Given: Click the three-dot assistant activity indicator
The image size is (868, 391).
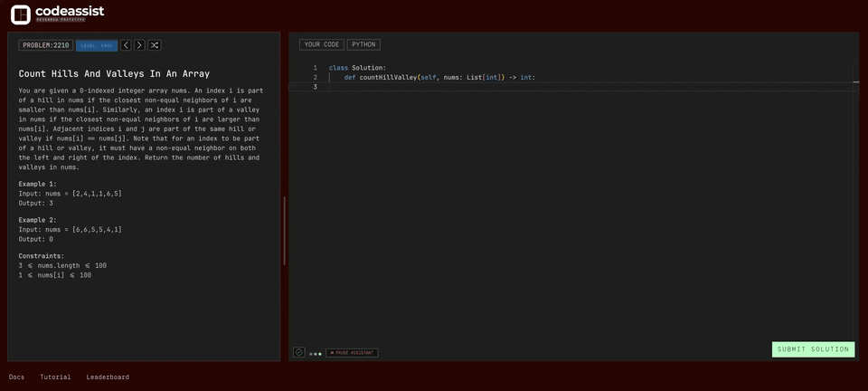Looking at the screenshot, I should click(x=316, y=353).
